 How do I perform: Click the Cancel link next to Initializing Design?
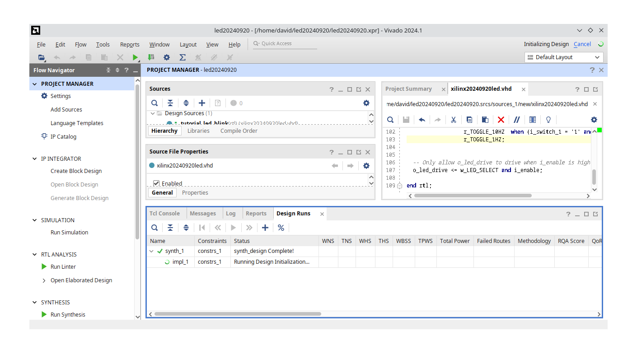point(582,44)
